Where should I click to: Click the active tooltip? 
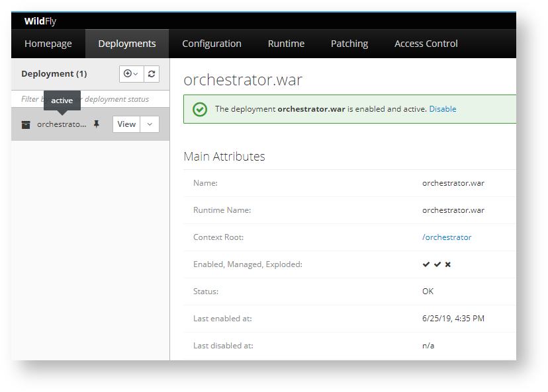tap(62, 100)
